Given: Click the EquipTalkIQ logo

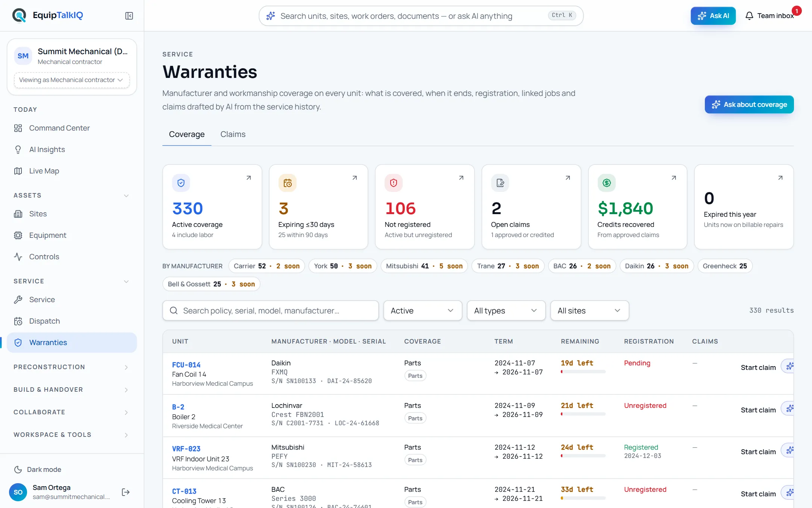Looking at the screenshot, I should click(48, 15).
